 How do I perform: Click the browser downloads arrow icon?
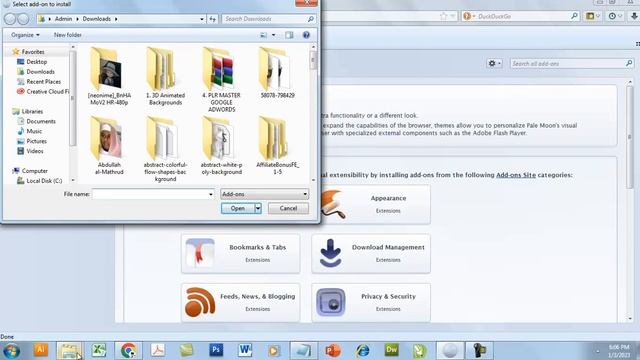(634, 16)
